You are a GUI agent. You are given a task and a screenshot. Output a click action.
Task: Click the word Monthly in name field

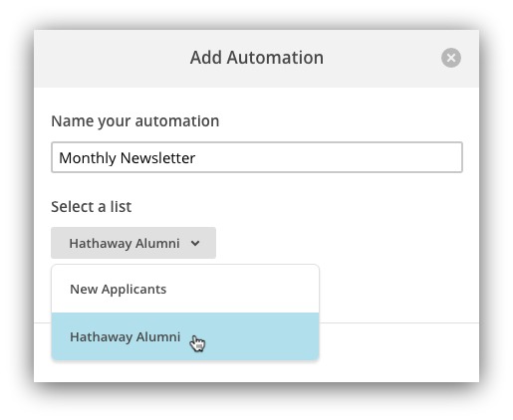[88, 158]
